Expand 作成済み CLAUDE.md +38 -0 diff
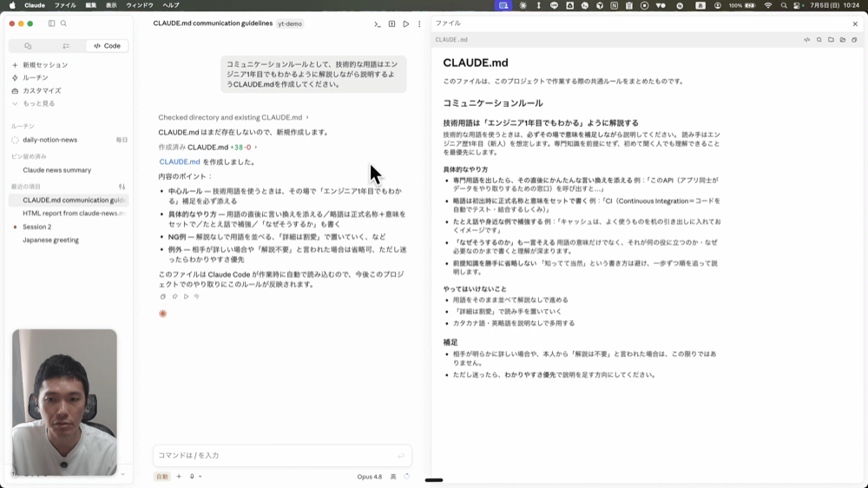Screen dimensions: 868x488 (x=207, y=148)
